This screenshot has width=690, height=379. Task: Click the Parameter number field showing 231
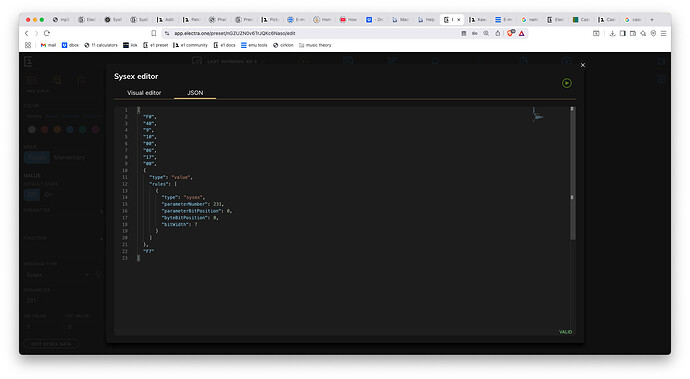[x=62, y=301]
